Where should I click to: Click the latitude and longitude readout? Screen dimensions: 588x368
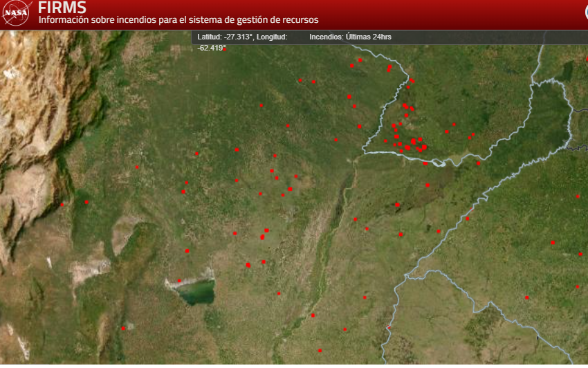(x=242, y=42)
